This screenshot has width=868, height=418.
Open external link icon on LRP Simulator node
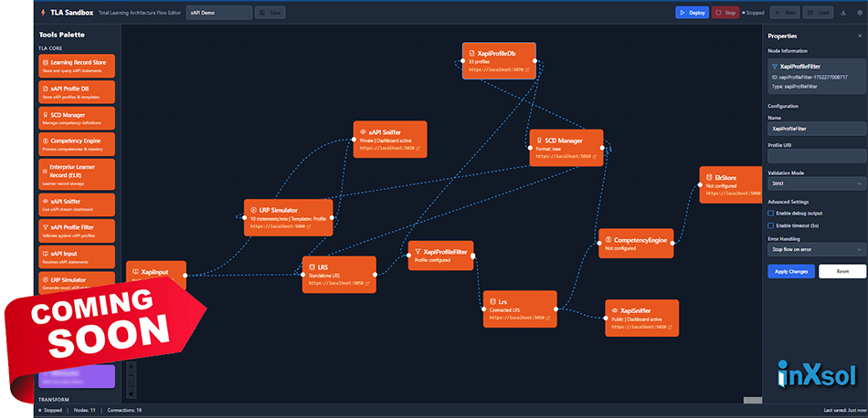tap(309, 226)
